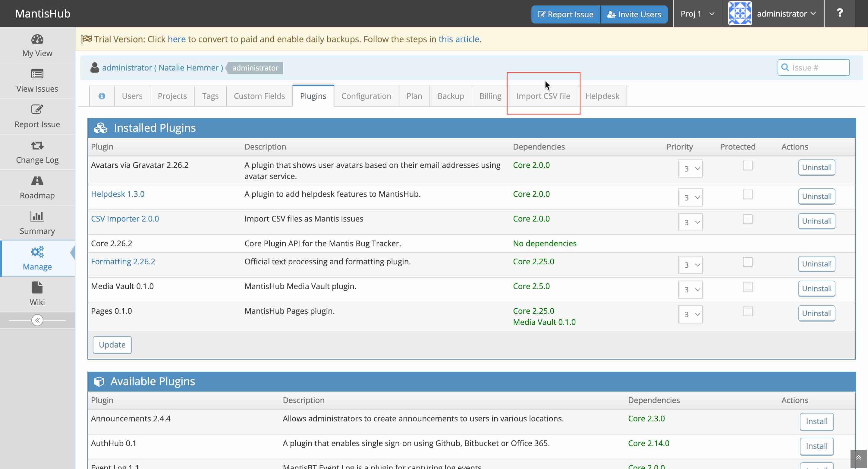
Task: Click the Installed Plugins cubes icon
Action: coord(100,128)
